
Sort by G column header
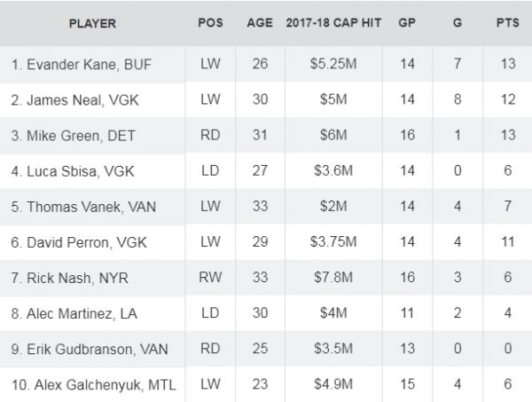(x=458, y=24)
